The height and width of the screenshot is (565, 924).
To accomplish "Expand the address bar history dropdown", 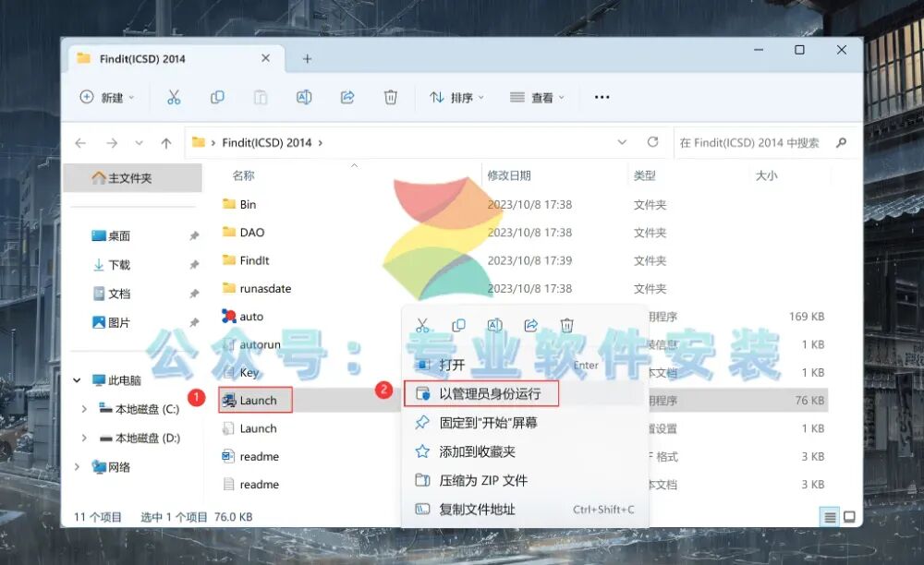I will point(622,142).
